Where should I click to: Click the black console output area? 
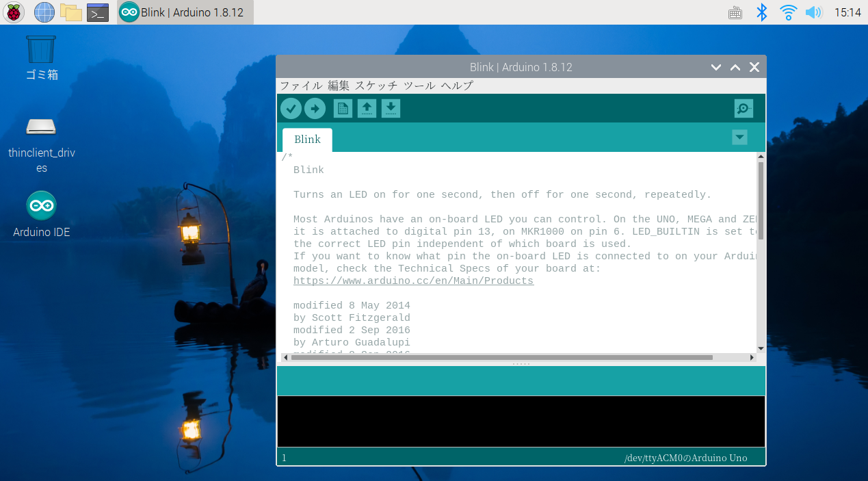[x=521, y=421]
